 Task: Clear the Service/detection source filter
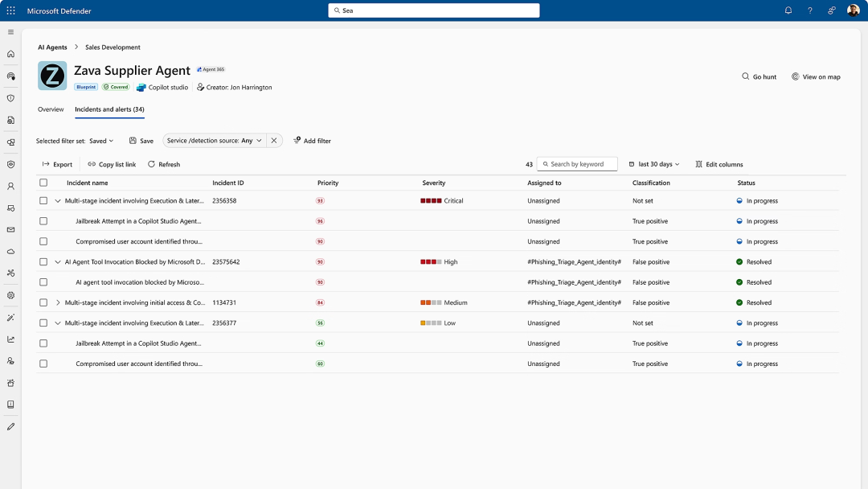click(274, 141)
